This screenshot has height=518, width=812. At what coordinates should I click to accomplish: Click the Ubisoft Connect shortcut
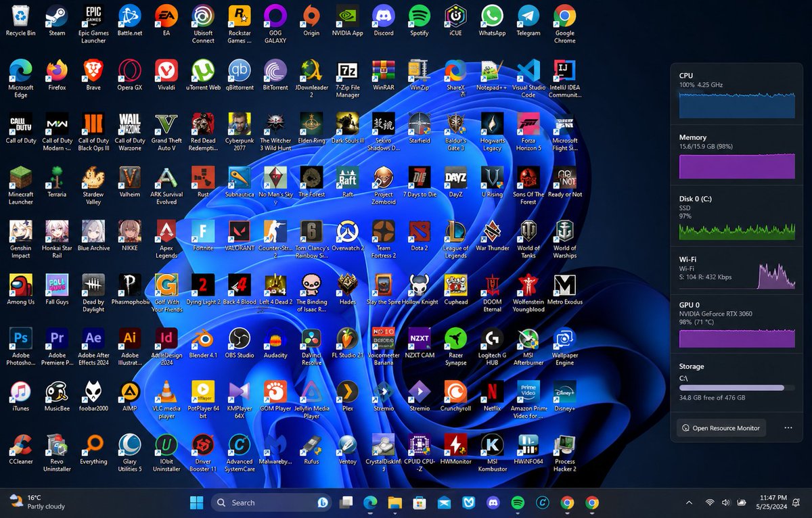pyautogui.click(x=203, y=24)
